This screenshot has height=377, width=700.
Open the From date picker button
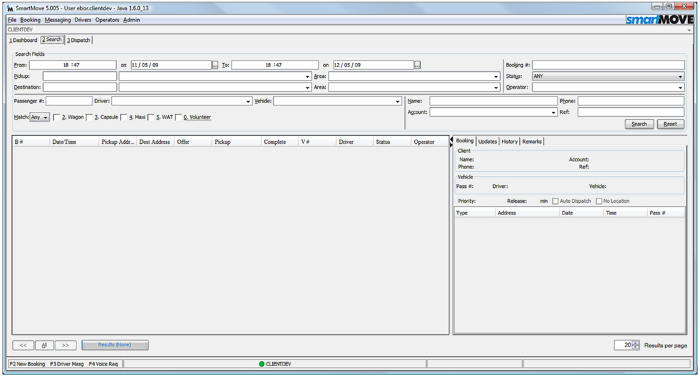pos(215,65)
